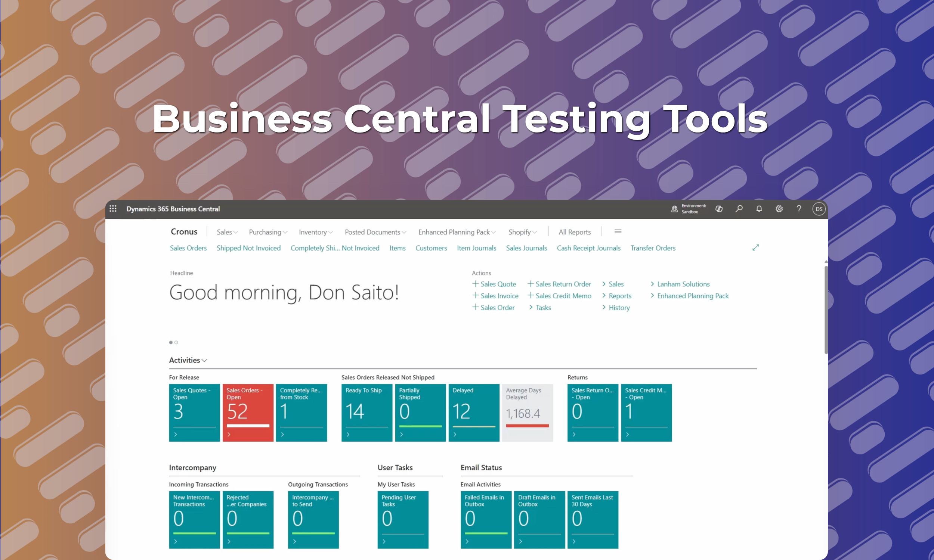934x560 pixels.
Task: Click the Environment Sandbox icon
Action: point(674,209)
